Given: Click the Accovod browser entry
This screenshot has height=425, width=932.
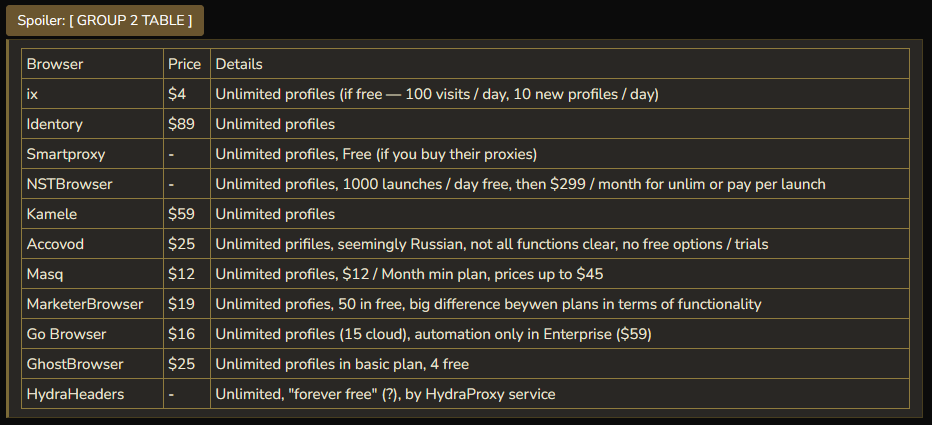Looking at the screenshot, I should point(57,244).
